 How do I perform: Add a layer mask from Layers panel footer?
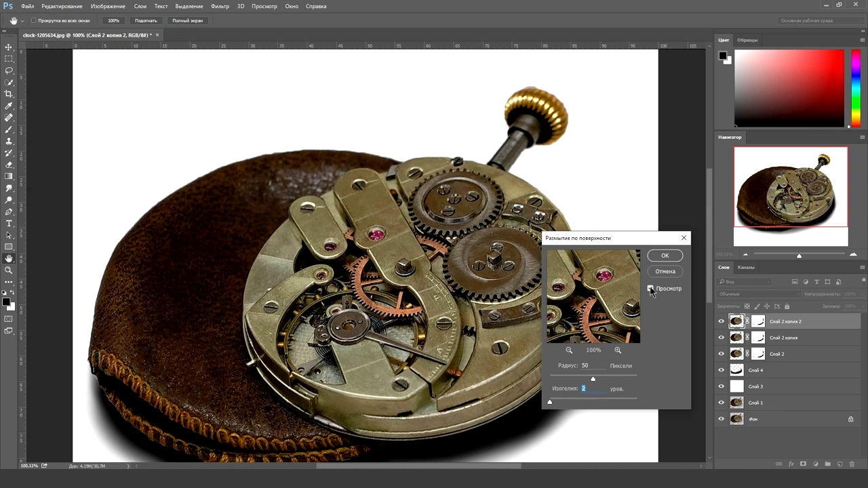coord(803,464)
